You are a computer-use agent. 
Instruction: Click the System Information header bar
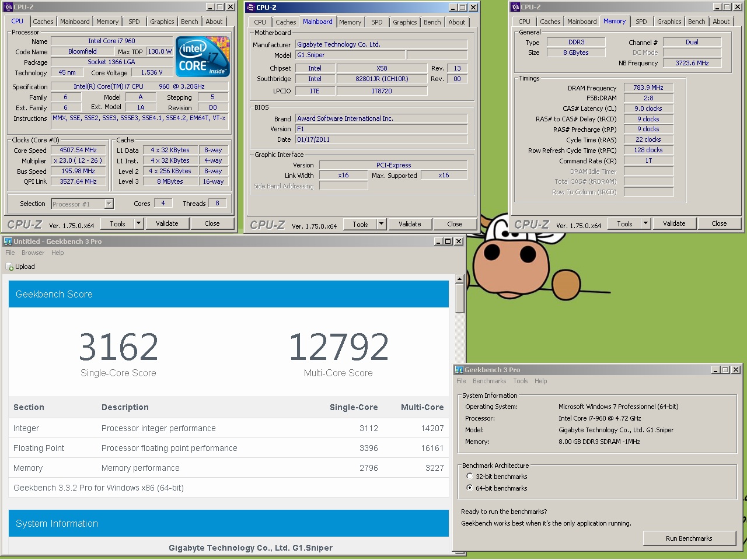229,523
